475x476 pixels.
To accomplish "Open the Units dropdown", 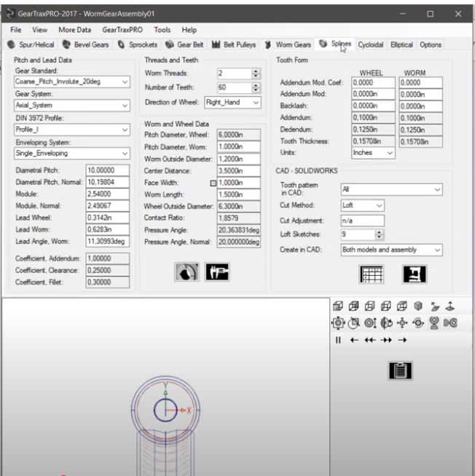I will [x=373, y=153].
